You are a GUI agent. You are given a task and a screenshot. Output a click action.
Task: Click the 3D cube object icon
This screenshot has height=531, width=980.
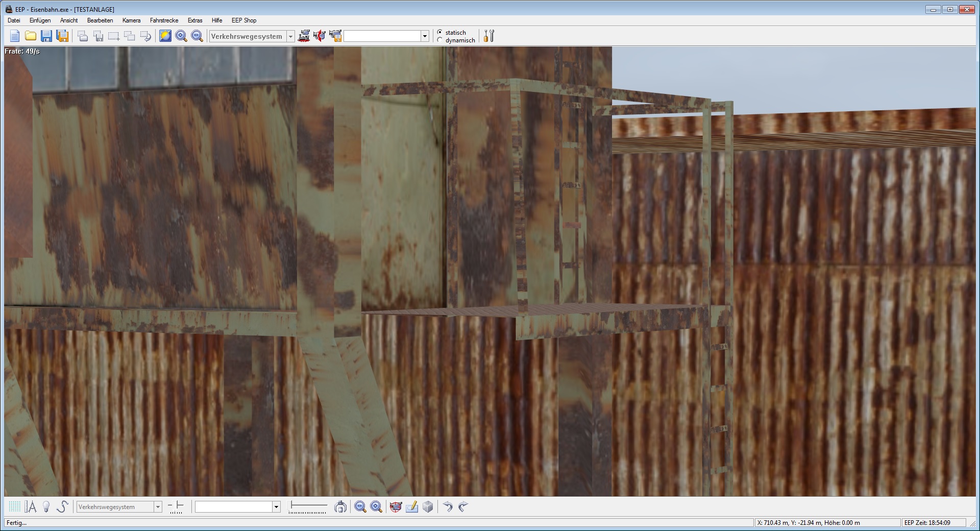(x=428, y=506)
